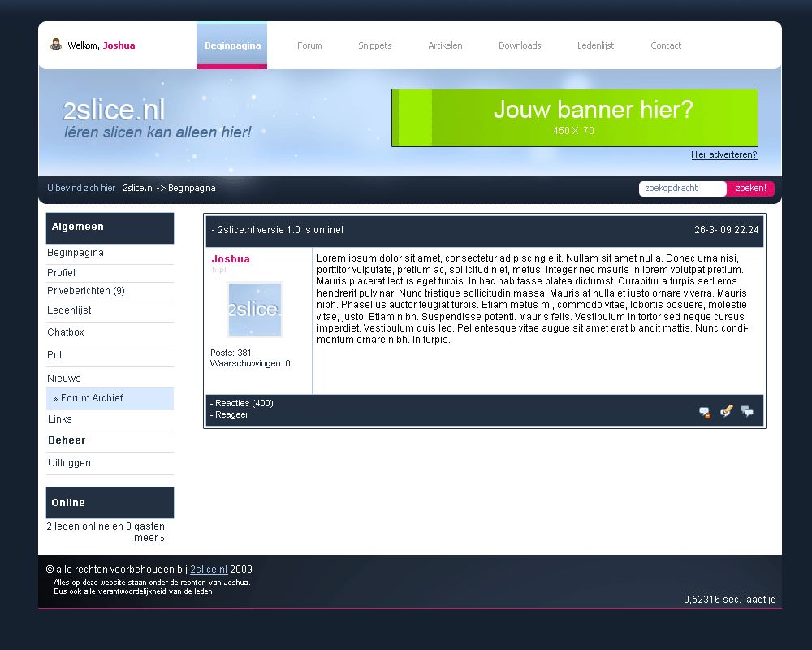Click the Reageer link under the post

231,414
